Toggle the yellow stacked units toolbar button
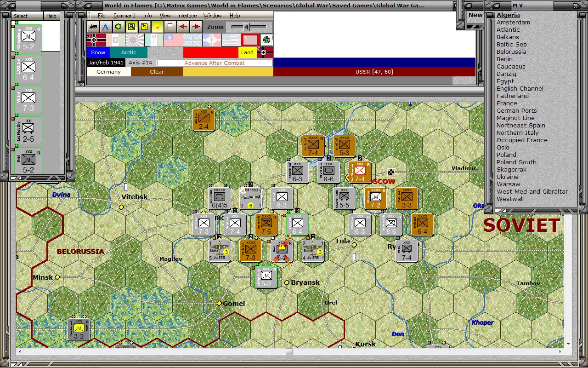The width and height of the screenshot is (588, 368). pyautogui.click(x=144, y=27)
